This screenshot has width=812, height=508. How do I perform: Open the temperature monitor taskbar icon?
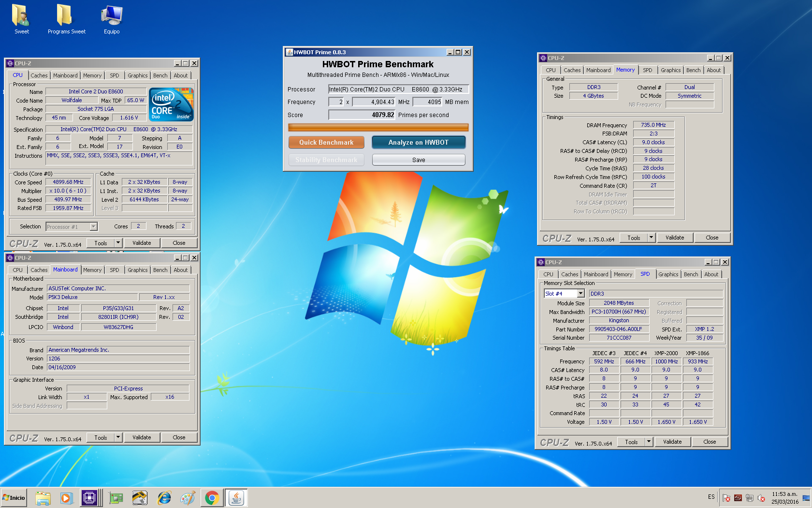(140, 498)
